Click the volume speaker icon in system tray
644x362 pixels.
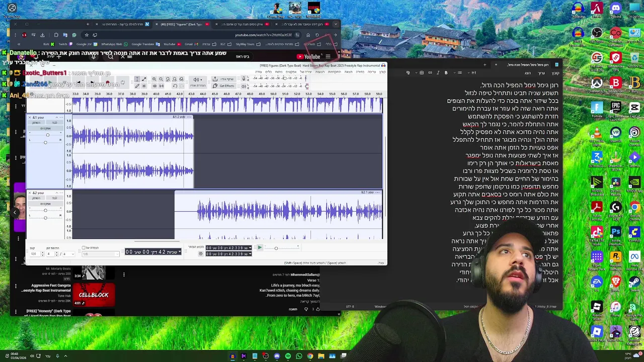click(32, 356)
